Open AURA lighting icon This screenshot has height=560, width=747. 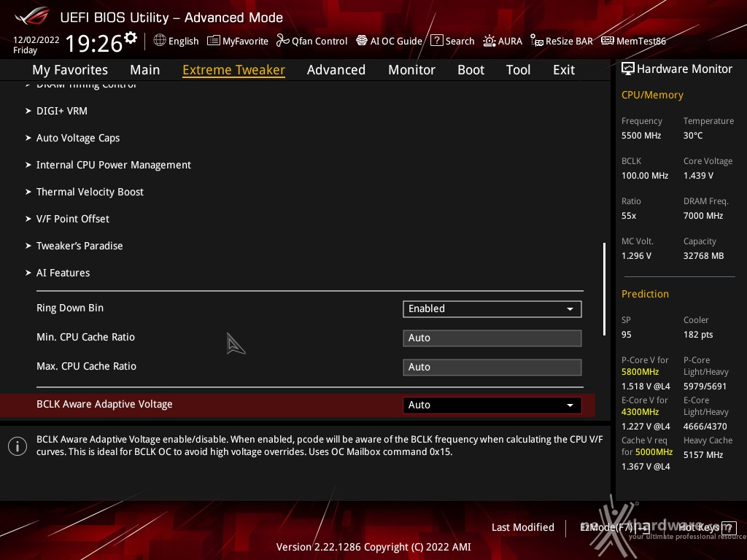pos(489,41)
